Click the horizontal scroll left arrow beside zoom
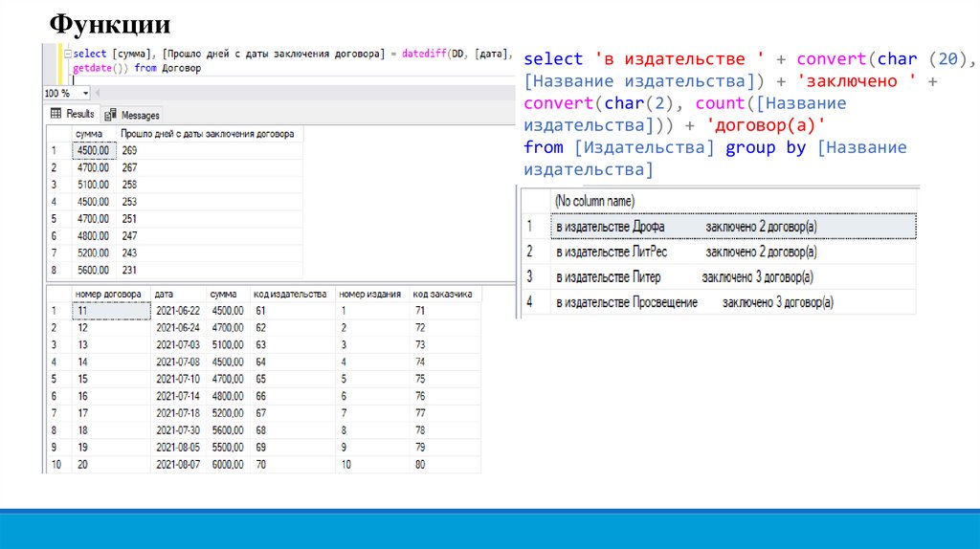980x549 pixels. click(99, 94)
